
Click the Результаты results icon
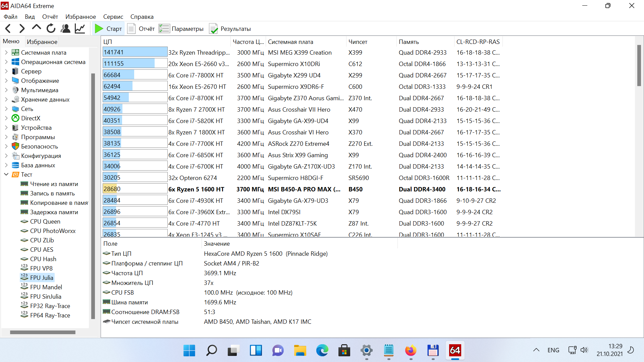tap(213, 29)
